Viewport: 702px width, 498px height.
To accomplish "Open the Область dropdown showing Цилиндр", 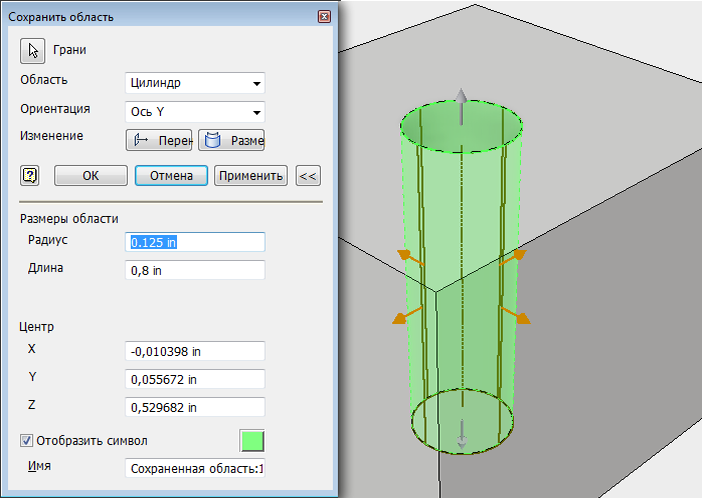I will click(x=195, y=83).
